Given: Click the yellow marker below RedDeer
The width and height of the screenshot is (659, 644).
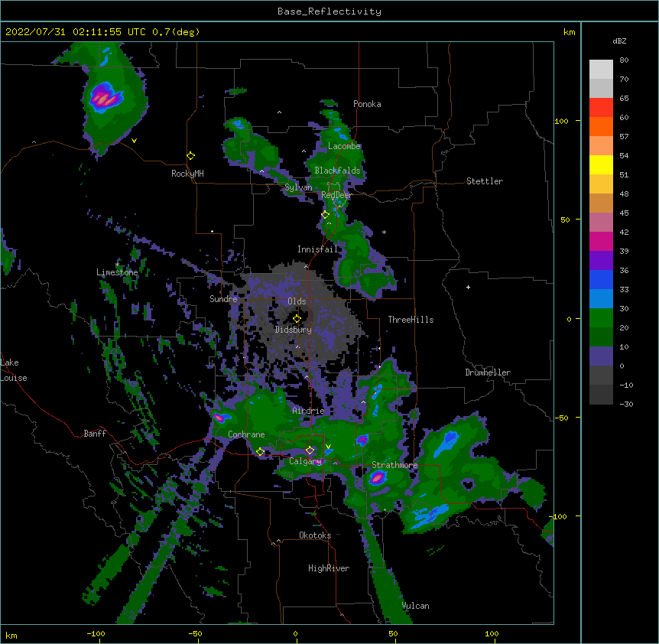Looking at the screenshot, I should [x=325, y=215].
